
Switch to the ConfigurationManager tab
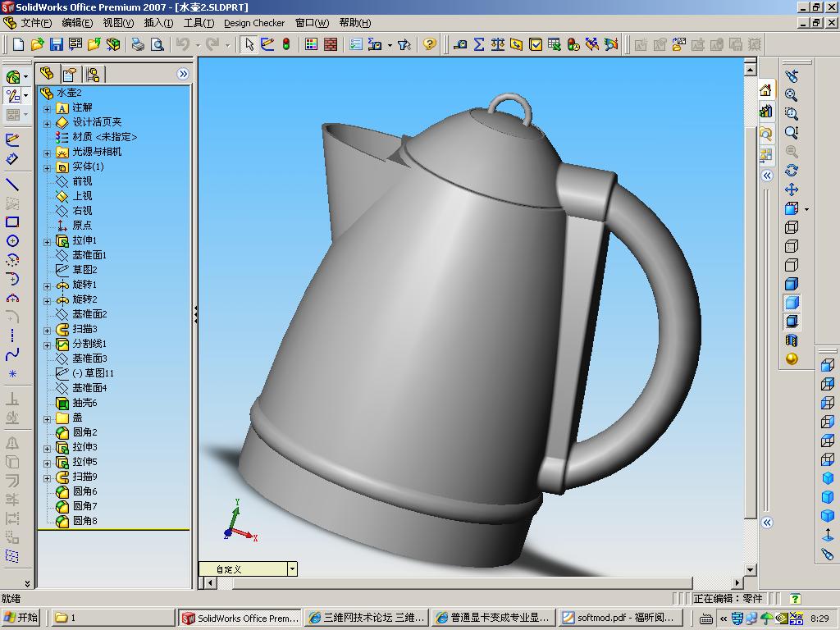93,74
